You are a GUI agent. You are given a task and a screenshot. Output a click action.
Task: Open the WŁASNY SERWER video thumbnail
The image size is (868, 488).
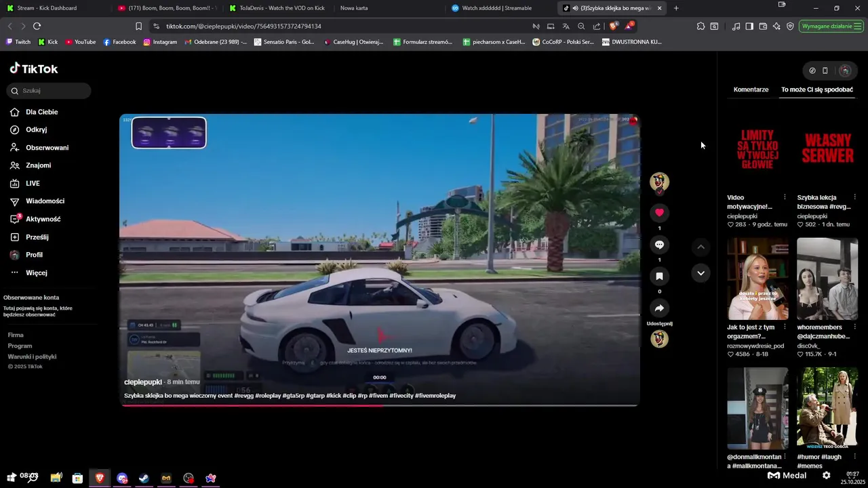[x=827, y=149]
